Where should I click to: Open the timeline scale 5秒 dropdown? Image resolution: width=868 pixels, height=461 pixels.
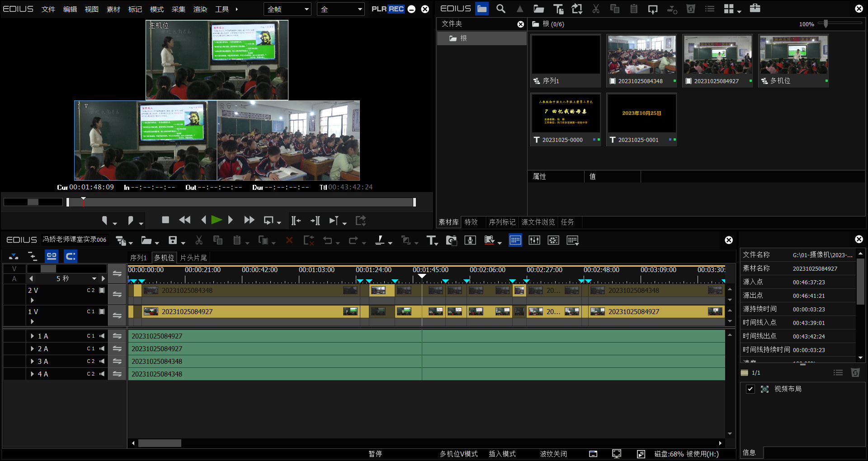94,278
